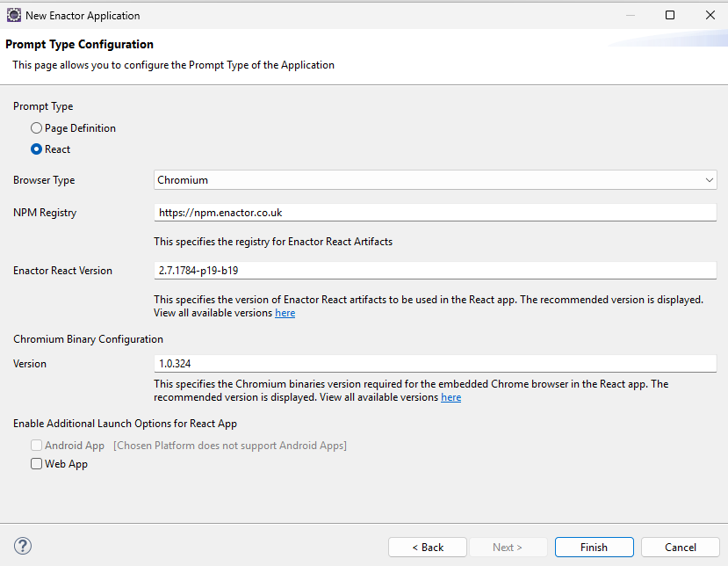728x566 pixels.
Task: Expand the Browser Type dropdown arrow
Action: coord(709,180)
